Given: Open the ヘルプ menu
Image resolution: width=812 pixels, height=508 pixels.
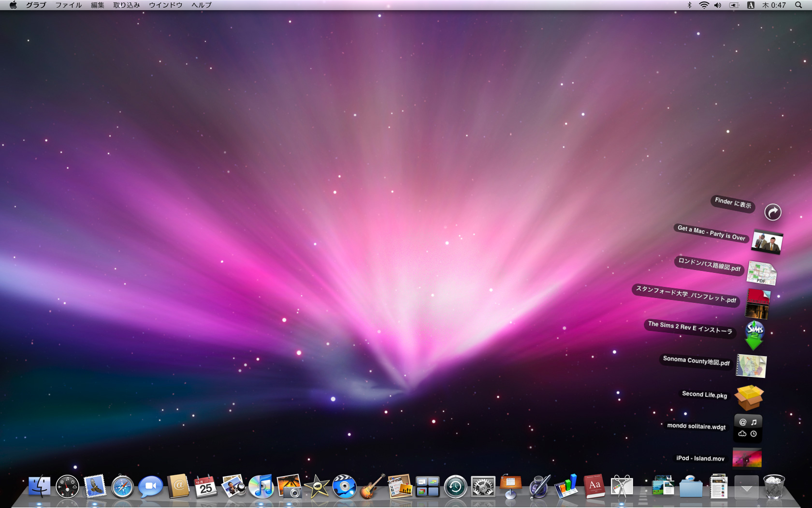Looking at the screenshot, I should pyautogui.click(x=202, y=5).
